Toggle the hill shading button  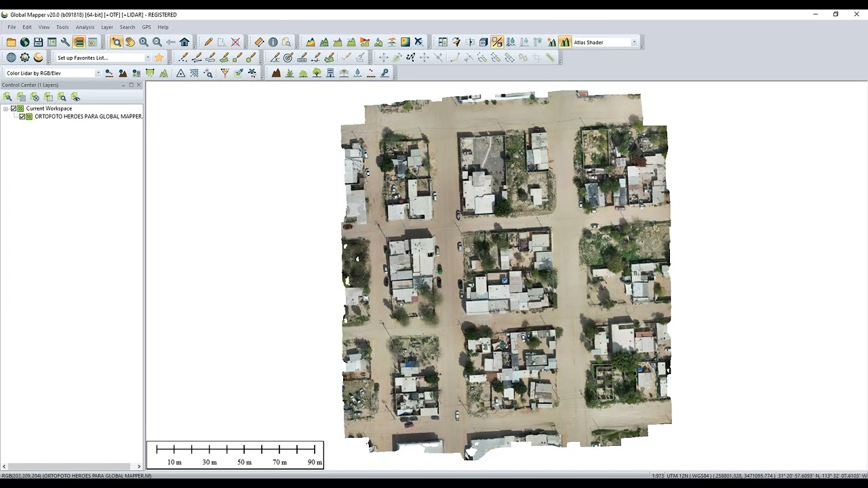[565, 42]
